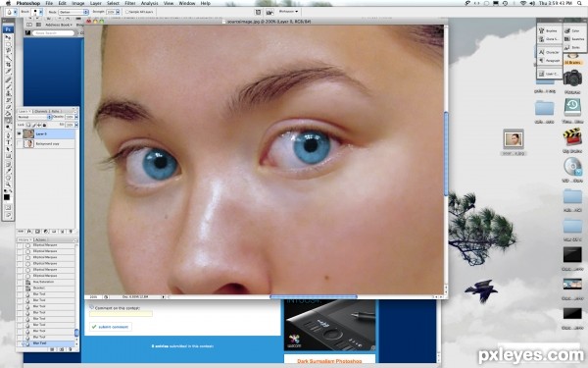
Task: Open the collapsed Styles panel
Action: click(574, 47)
